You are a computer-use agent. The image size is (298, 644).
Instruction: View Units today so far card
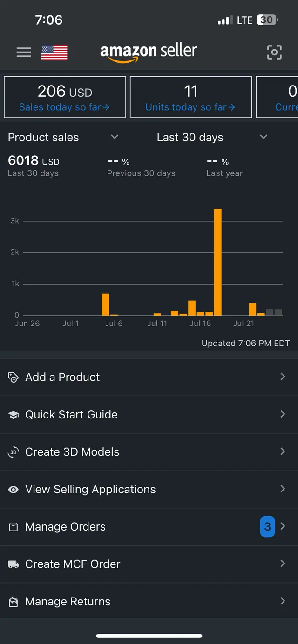191,97
